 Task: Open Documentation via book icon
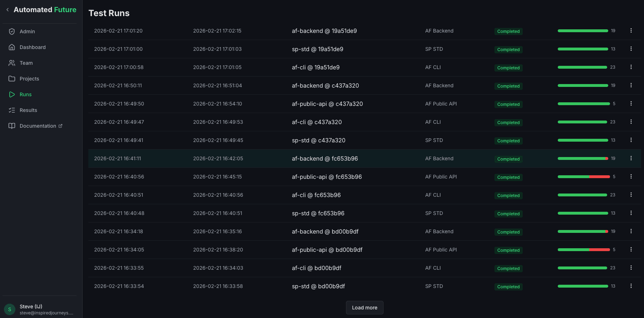[x=12, y=126]
